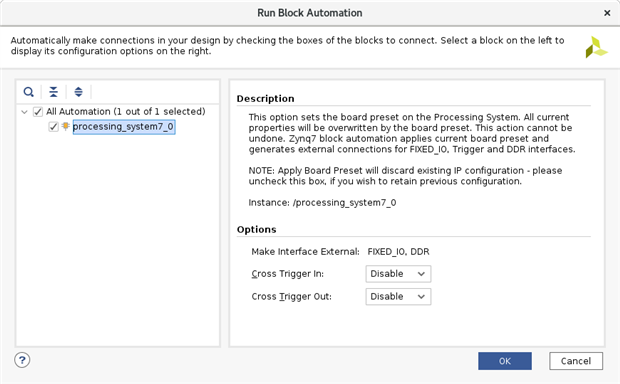Open the Cross Trigger In dropdown
The width and height of the screenshot is (620, 384).
[398, 274]
